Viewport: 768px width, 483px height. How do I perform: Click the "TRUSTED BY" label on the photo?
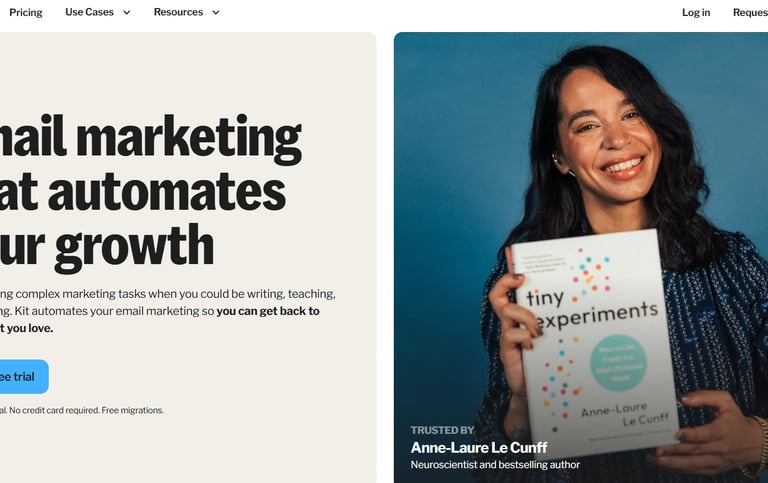(442, 430)
